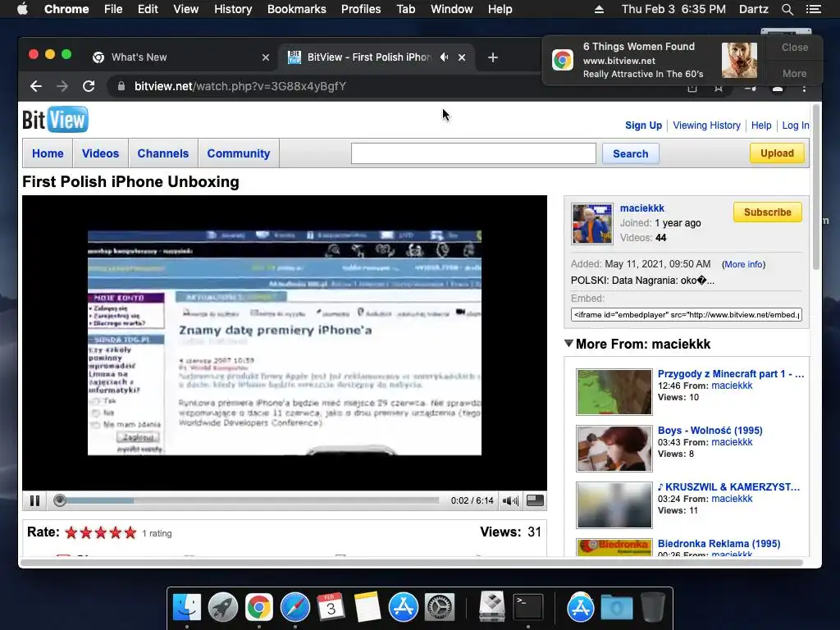Open the Community navigation tab

pyautogui.click(x=239, y=153)
